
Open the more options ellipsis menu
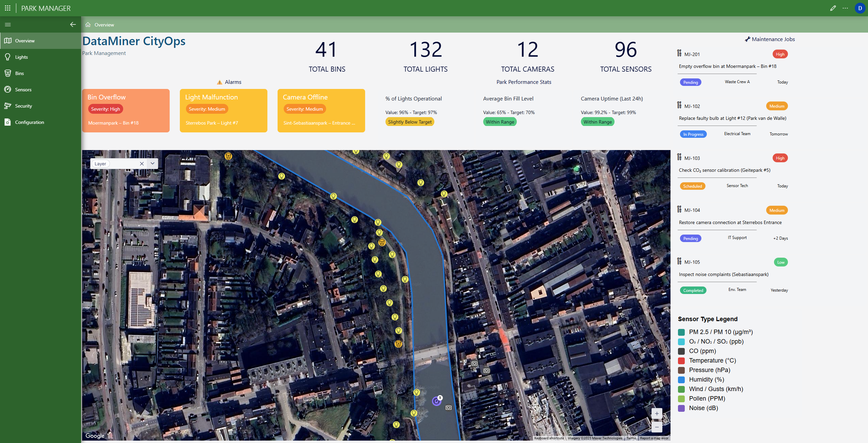tap(845, 8)
